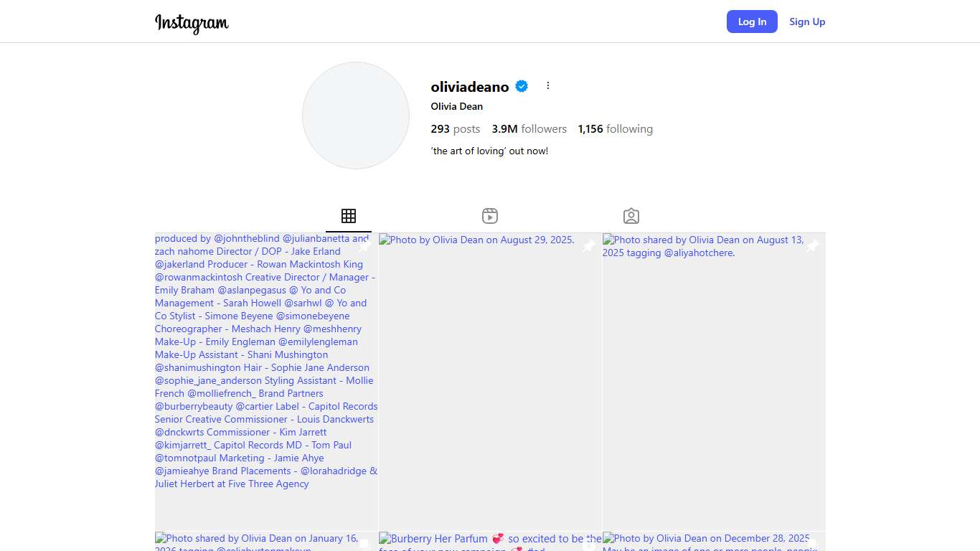View the 3.9M followers list

[529, 129]
